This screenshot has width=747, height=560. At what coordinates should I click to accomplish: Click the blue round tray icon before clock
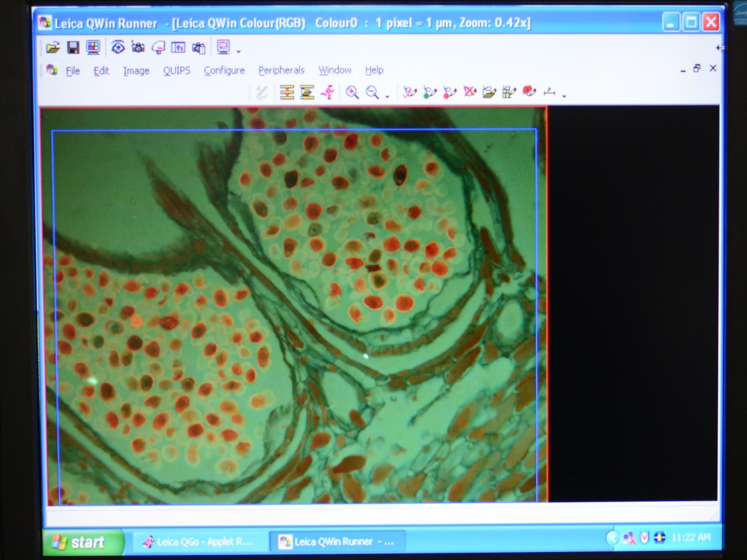pyautogui.click(x=659, y=538)
